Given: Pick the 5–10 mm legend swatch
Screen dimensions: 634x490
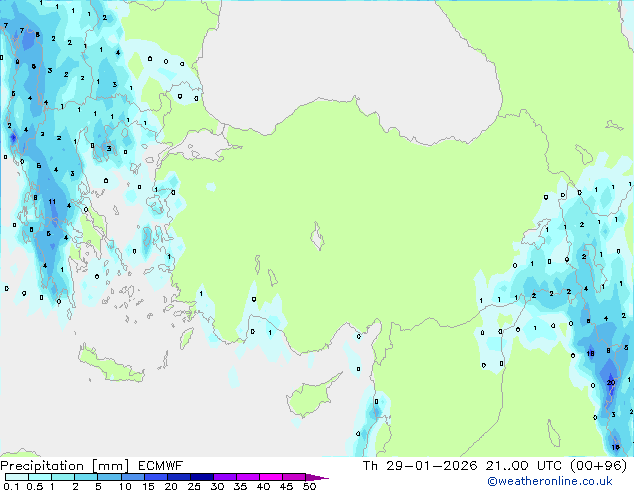Looking at the screenshot, I should coord(109,477).
